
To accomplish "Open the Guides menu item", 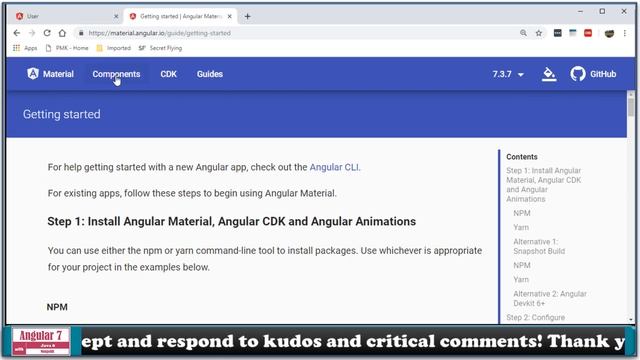I will tap(210, 74).
